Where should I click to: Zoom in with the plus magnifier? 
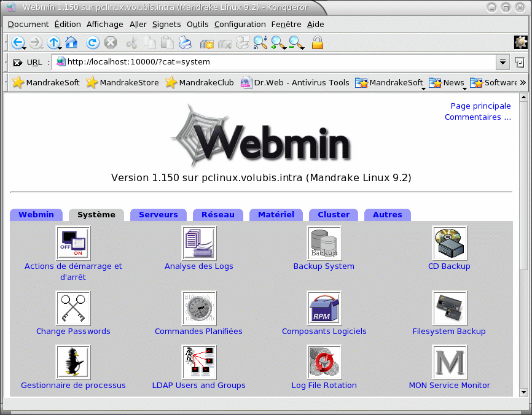(278, 43)
